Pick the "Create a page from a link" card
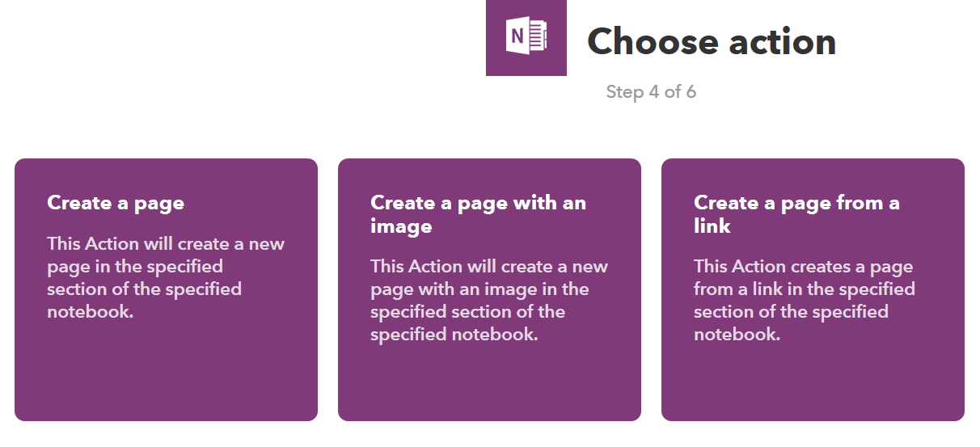 tap(813, 289)
